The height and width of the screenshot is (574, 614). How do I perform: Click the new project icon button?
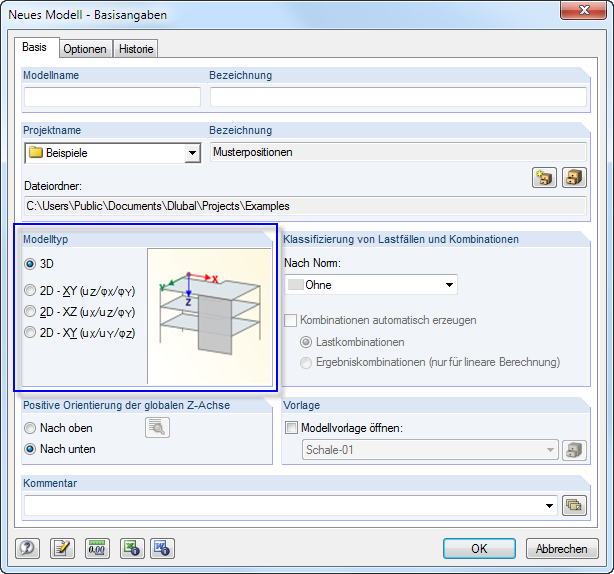[544, 178]
